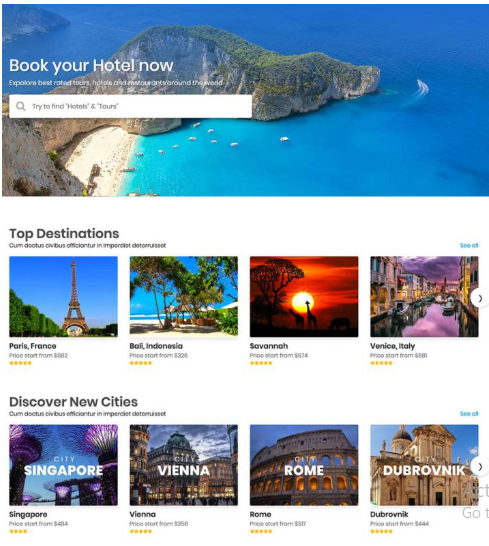Click the star rating under Savannah

[x=261, y=363]
